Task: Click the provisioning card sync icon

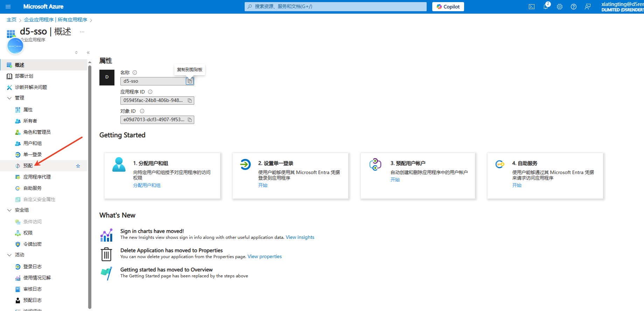Action: pos(375,164)
